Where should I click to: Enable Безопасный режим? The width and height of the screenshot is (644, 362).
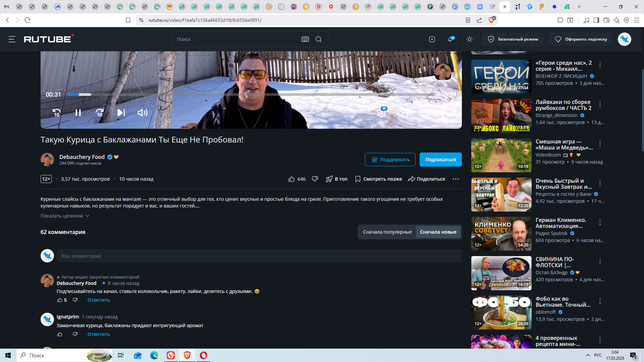513,39
